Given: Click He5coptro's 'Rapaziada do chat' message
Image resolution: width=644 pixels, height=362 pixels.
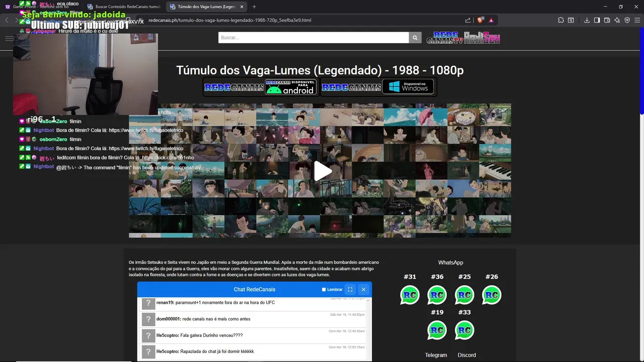Looking at the screenshot, I should tap(255, 351).
